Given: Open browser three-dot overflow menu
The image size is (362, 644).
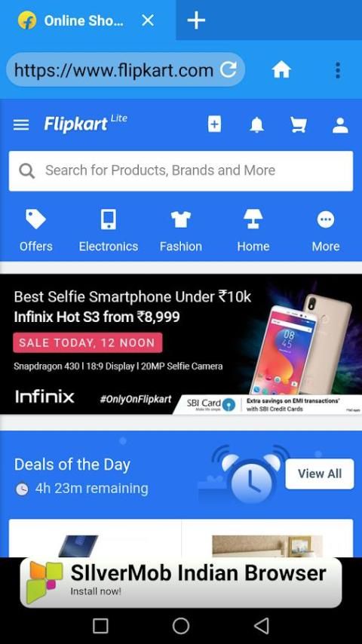Looking at the screenshot, I should 338,70.
